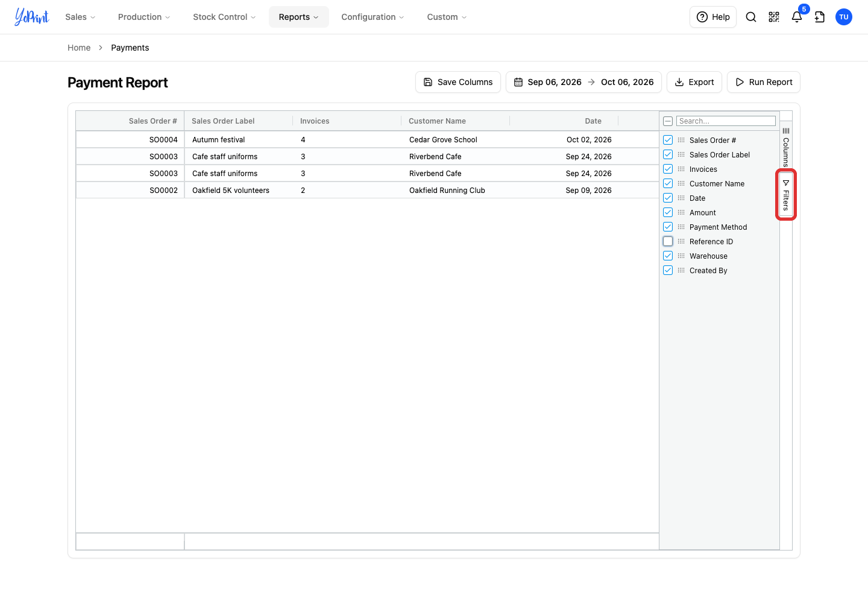Screen dimensions: 868x603
Task: Click the Payments breadcrumb
Action: [130, 48]
